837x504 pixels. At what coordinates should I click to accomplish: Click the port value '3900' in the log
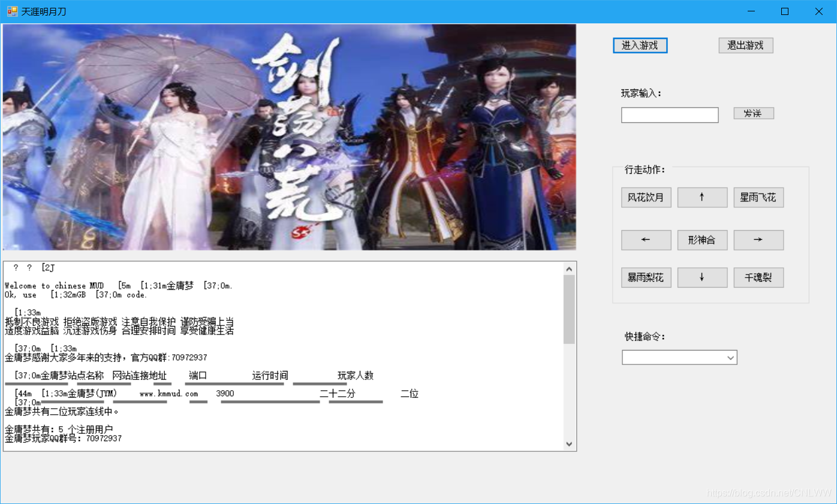point(225,394)
